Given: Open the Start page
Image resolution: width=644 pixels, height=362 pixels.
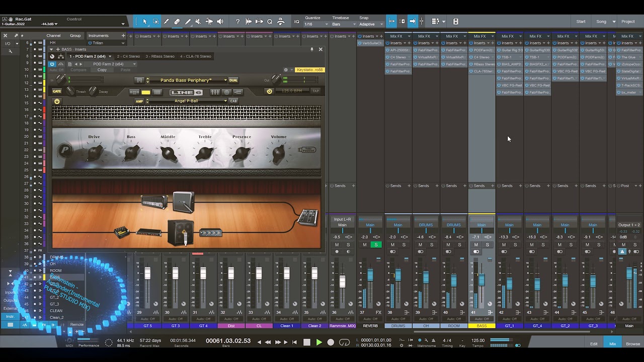Looking at the screenshot, I should click(x=581, y=22).
